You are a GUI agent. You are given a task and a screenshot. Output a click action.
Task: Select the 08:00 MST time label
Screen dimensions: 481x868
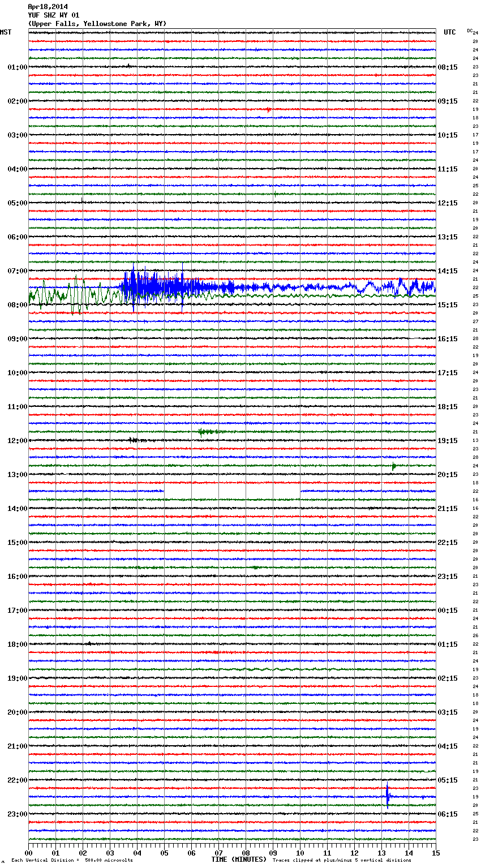(x=18, y=305)
